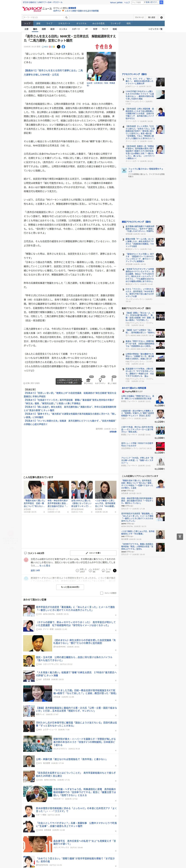Click the back-to-top arrow button
Viewport: 186px width, 868px height.
tap(180, 536)
